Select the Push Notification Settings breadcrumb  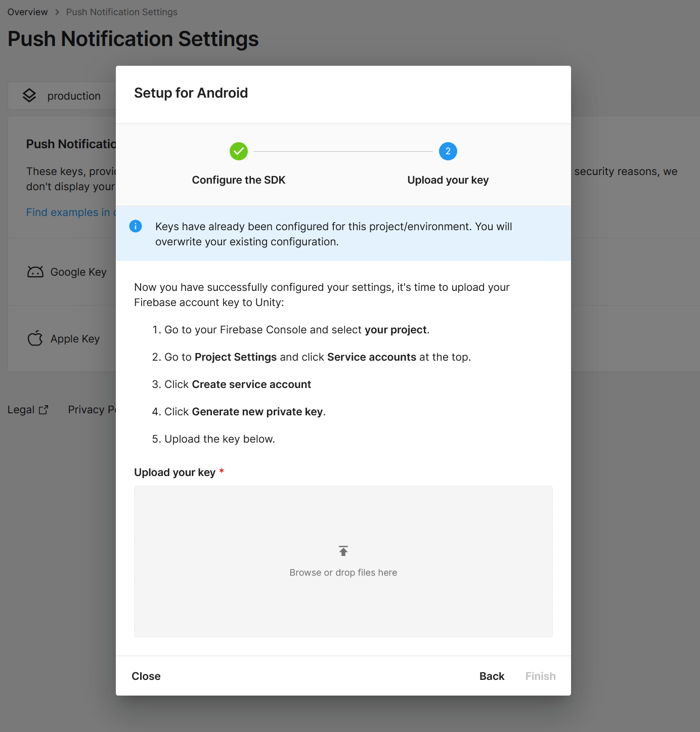click(122, 12)
